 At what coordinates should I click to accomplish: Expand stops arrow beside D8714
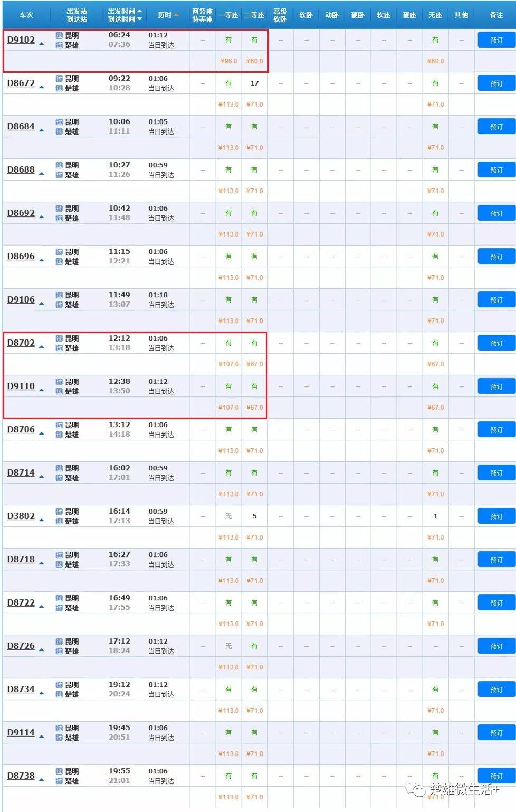click(42, 477)
